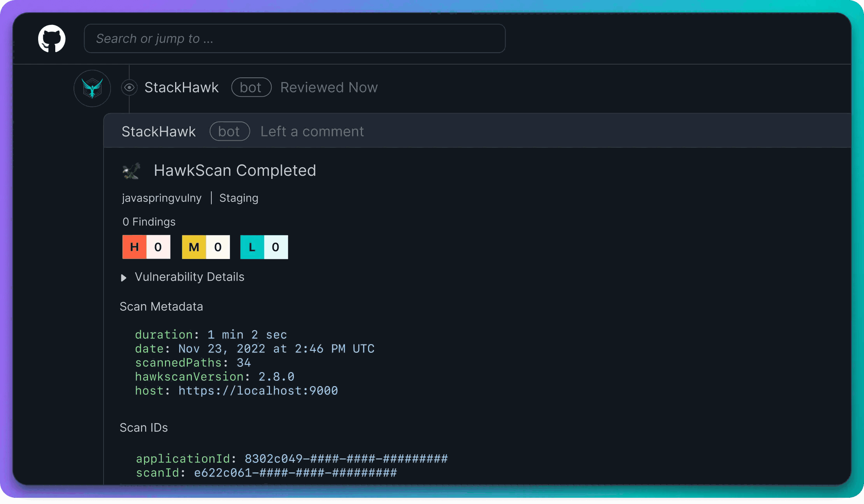Viewport: 864px width, 504px height.
Task: Click the GitHub octocat logo
Action: point(51,38)
